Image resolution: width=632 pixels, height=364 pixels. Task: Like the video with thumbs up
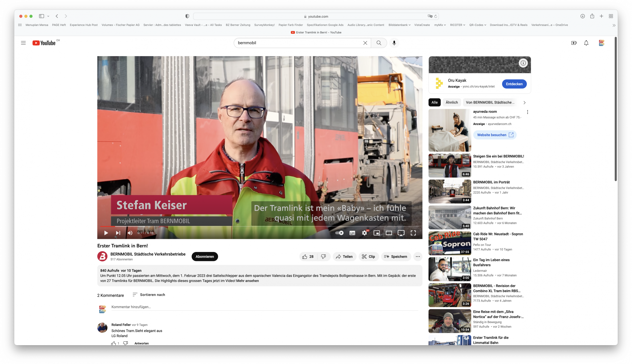click(x=308, y=257)
